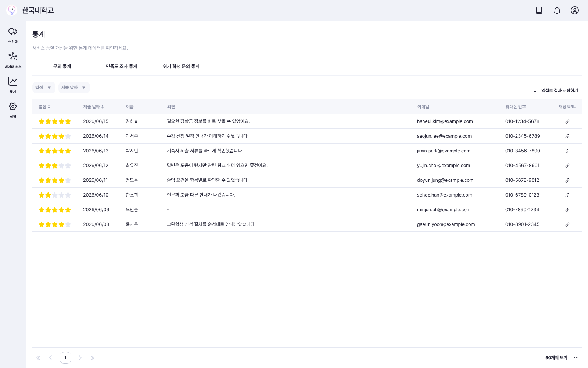
Task: Open chat URL link for seojun.lee row
Action: (567, 136)
